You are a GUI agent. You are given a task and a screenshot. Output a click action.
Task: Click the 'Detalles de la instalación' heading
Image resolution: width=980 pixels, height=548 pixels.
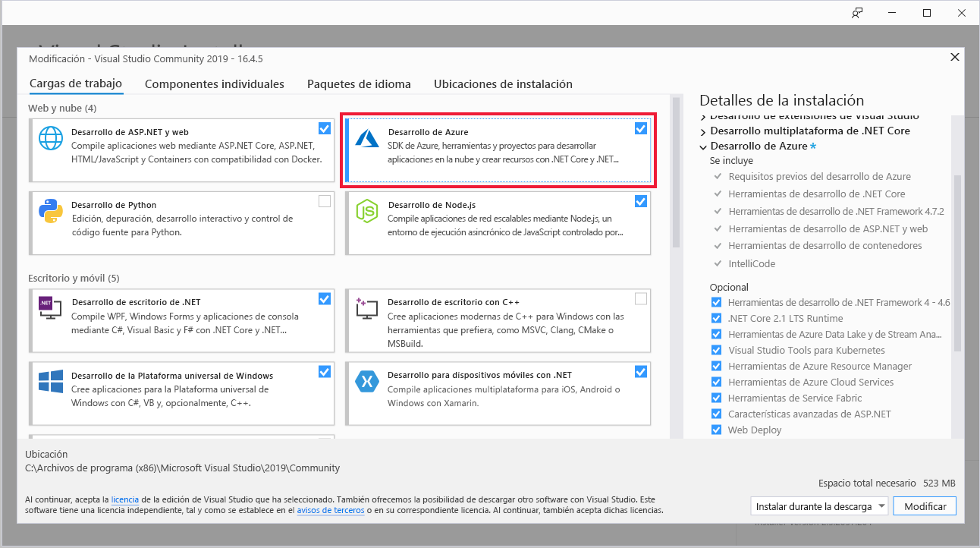(x=781, y=100)
